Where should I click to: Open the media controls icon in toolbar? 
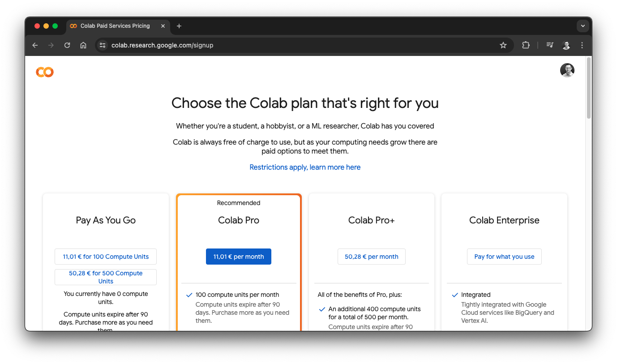(x=550, y=45)
